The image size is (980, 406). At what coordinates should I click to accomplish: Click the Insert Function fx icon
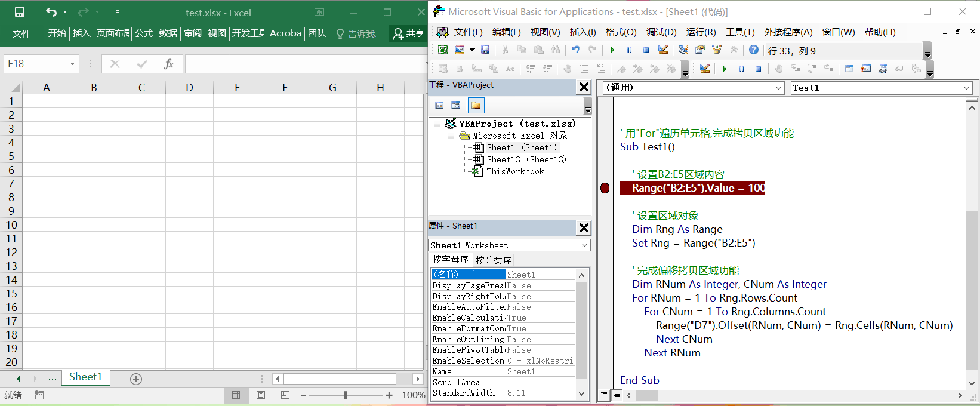pos(169,64)
